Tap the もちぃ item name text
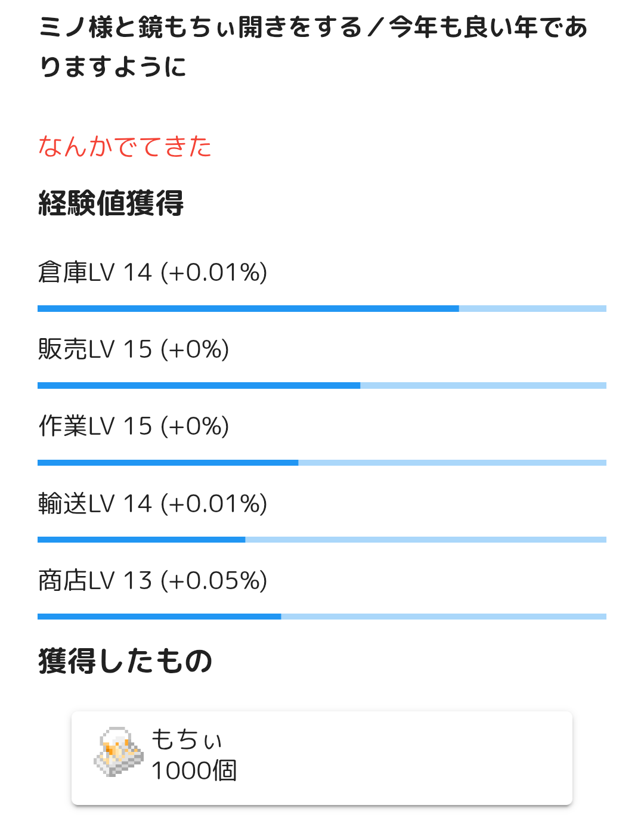644x833 pixels. 187,740
